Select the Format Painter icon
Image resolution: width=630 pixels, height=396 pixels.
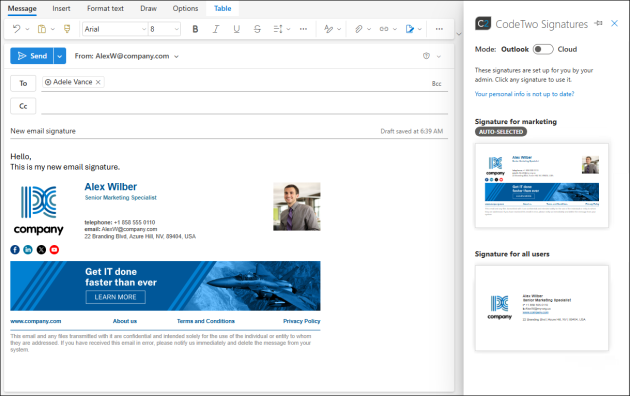(x=67, y=29)
